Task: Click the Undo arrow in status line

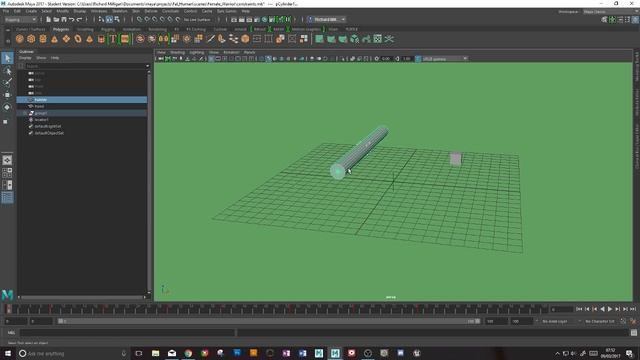Action: [72, 19]
